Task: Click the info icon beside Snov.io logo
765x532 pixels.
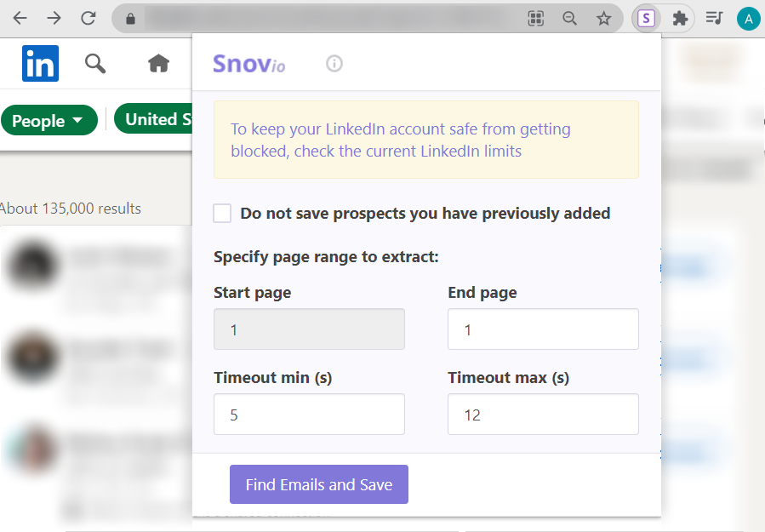Action: (x=334, y=63)
